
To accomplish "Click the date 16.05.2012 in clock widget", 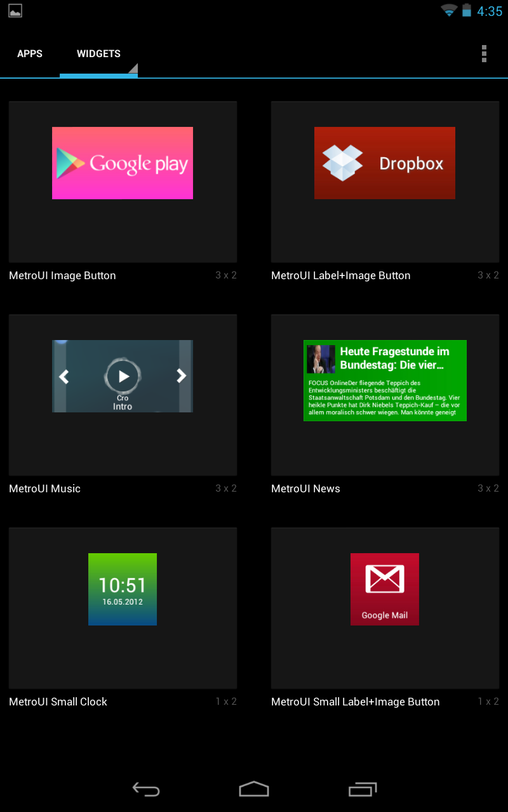I will tap(123, 602).
